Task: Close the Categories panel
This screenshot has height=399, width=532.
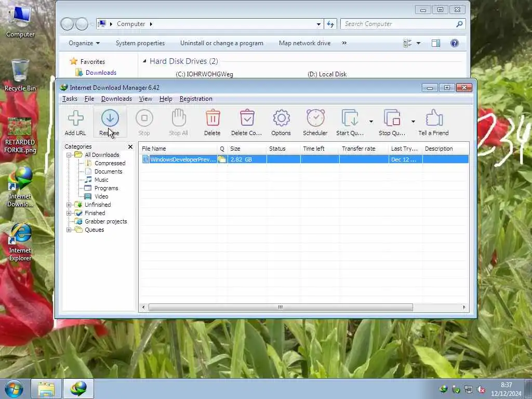Action: click(130, 147)
